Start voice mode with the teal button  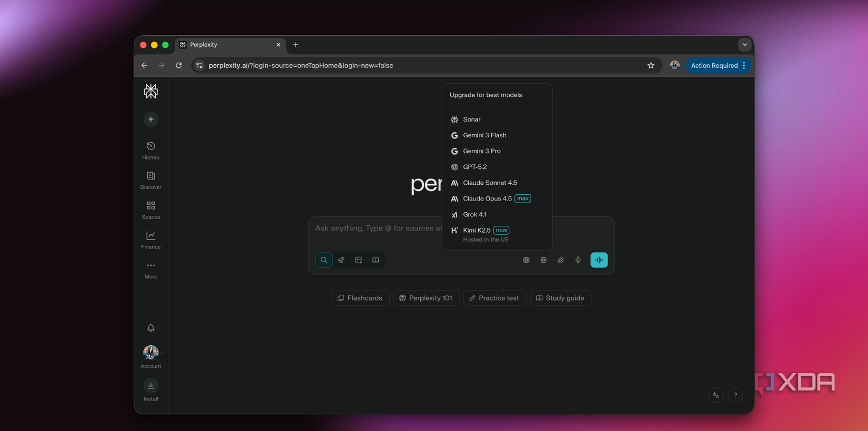coord(599,260)
